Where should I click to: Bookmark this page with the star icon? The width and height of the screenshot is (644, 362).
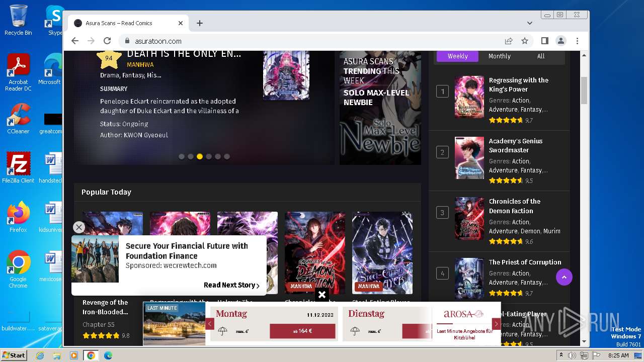pyautogui.click(x=525, y=41)
